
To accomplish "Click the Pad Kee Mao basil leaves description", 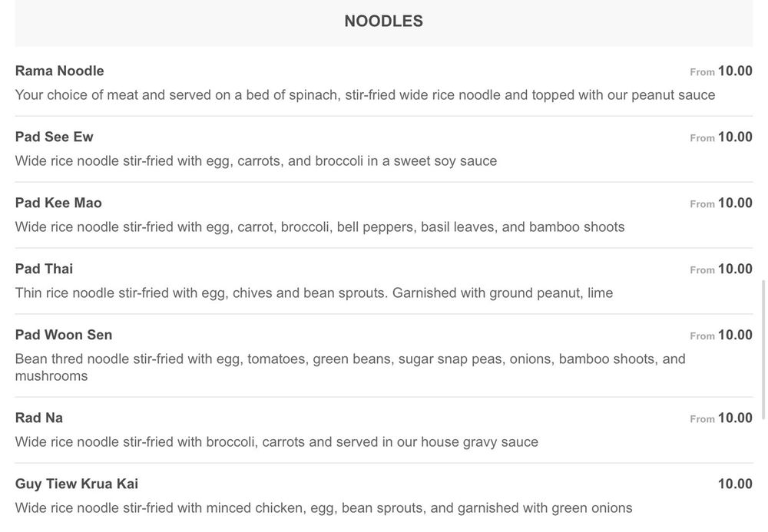I will tap(319, 227).
